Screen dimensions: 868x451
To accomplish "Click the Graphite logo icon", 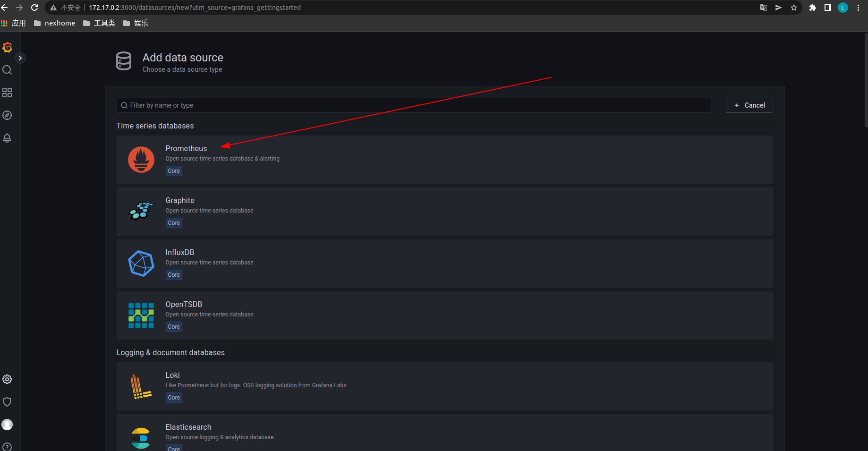I will pos(141,212).
